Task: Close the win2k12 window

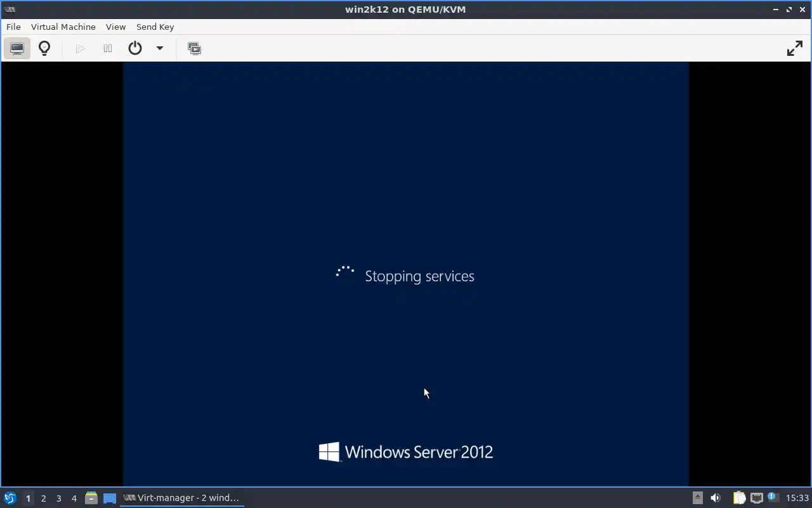Action: tap(802, 10)
